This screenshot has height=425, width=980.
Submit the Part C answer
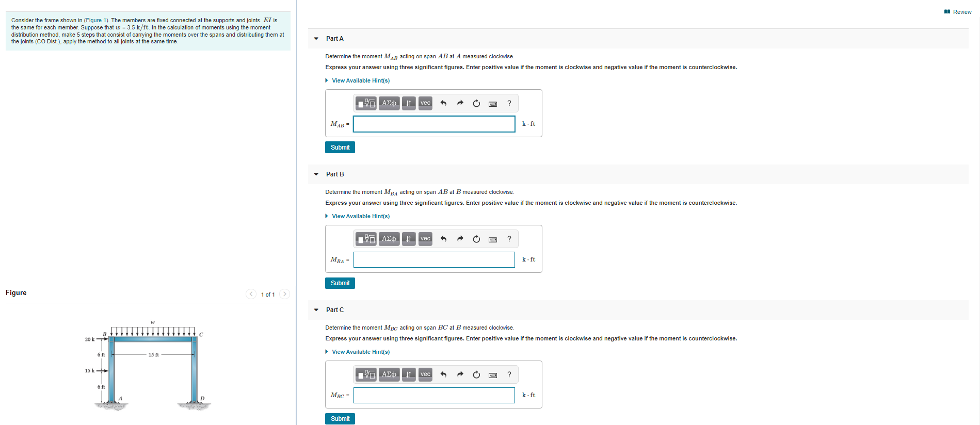coord(340,419)
